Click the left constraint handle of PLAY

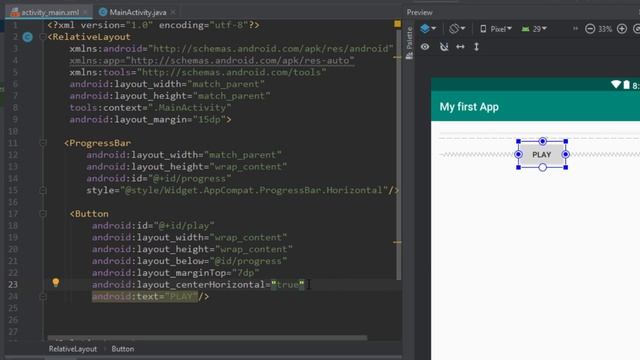[518, 154]
